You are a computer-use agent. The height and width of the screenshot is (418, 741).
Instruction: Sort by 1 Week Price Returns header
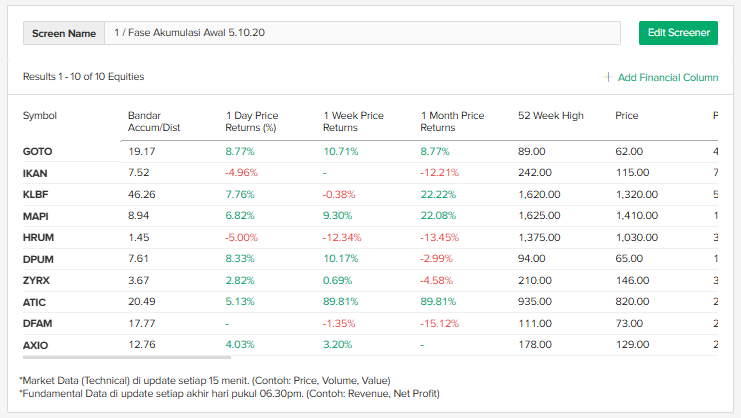click(353, 121)
